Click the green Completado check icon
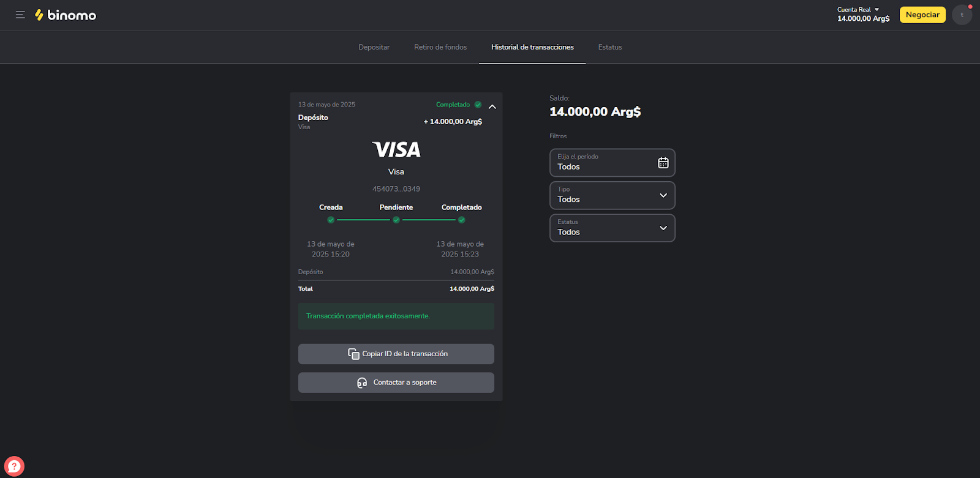The height and width of the screenshot is (478, 980). coord(478,105)
